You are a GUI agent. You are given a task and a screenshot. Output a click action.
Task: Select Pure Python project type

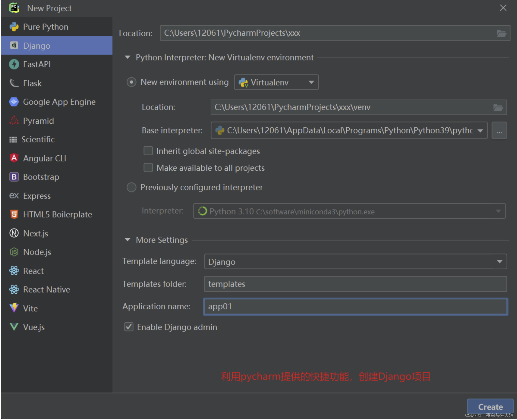(x=45, y=27)
